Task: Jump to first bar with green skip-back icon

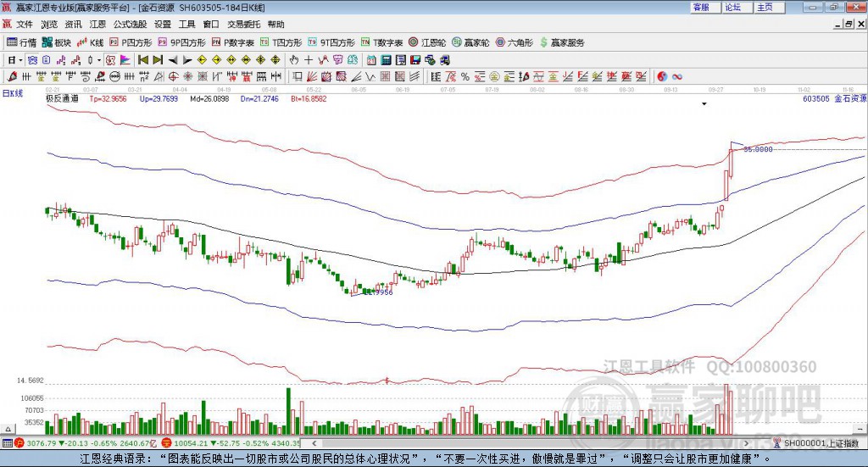Action: tap(142, 60)
